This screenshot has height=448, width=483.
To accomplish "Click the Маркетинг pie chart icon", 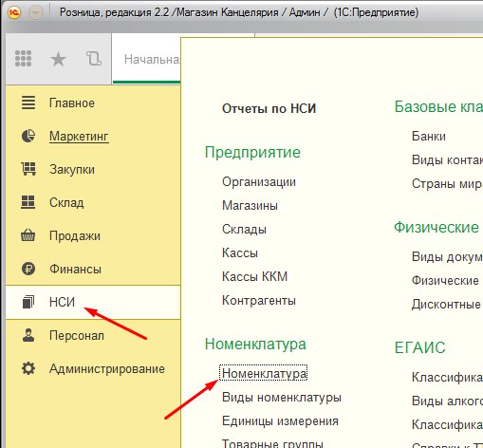I will [x=28, y=136].
